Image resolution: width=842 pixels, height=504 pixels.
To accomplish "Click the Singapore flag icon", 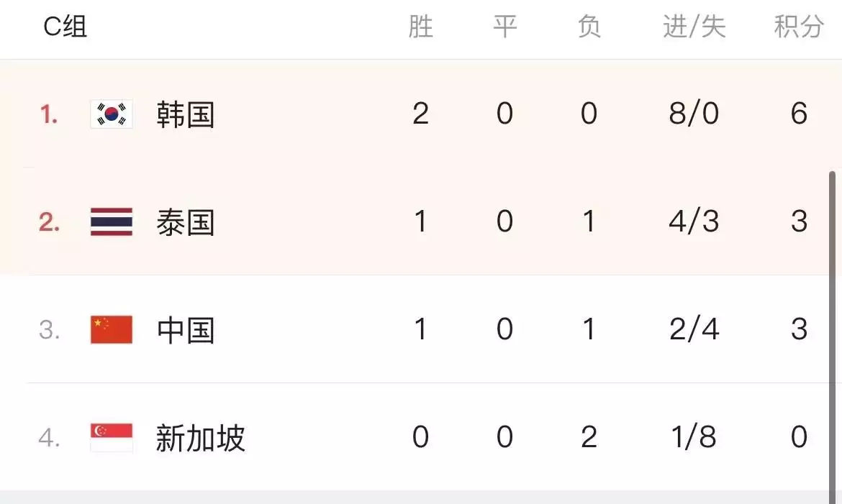I will click(112, 438).
